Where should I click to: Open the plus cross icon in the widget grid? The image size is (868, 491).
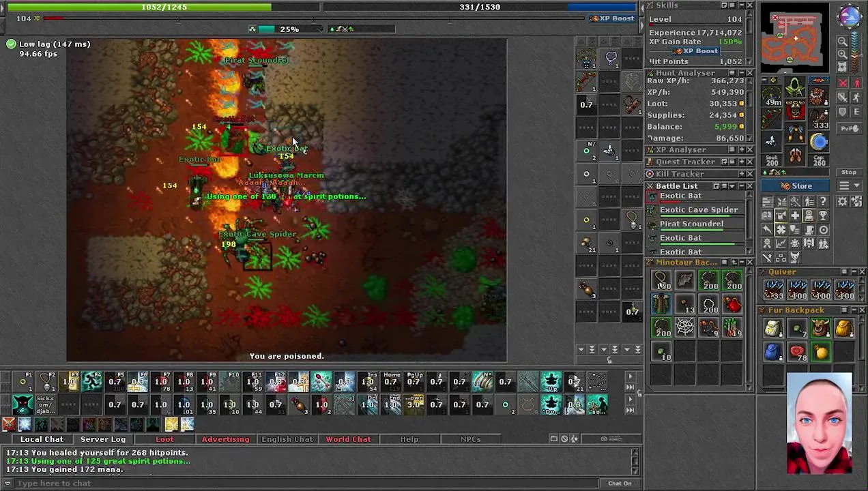point(795,215)
